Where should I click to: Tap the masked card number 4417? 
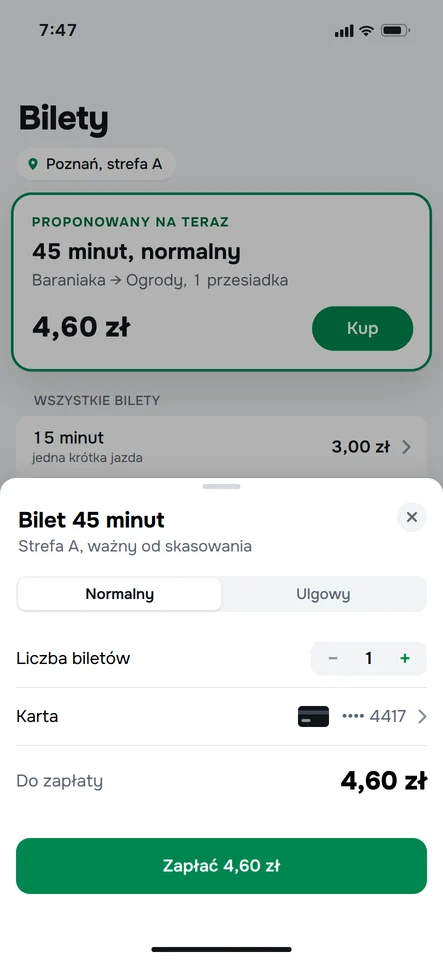tap(374, 716)
